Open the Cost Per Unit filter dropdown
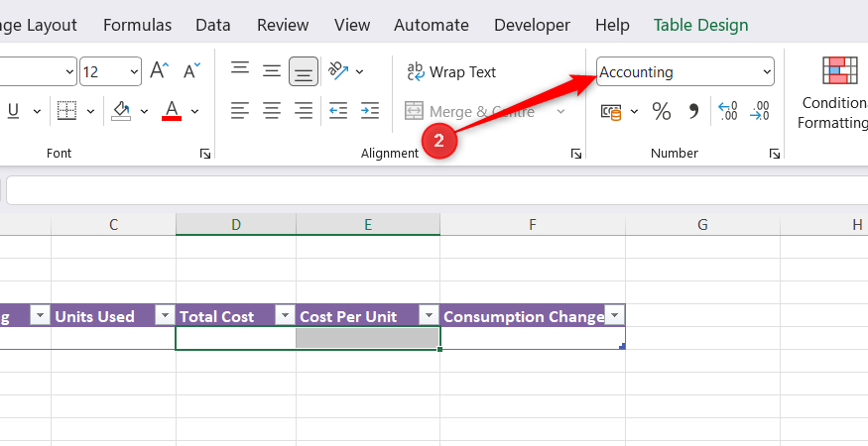 click(429, 315)
